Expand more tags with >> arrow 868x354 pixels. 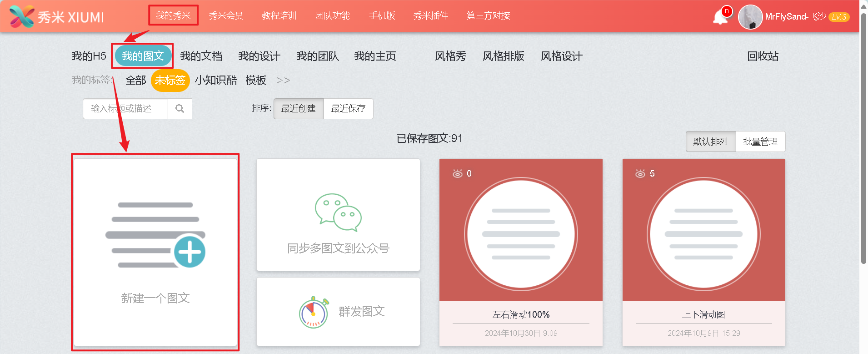283,81
